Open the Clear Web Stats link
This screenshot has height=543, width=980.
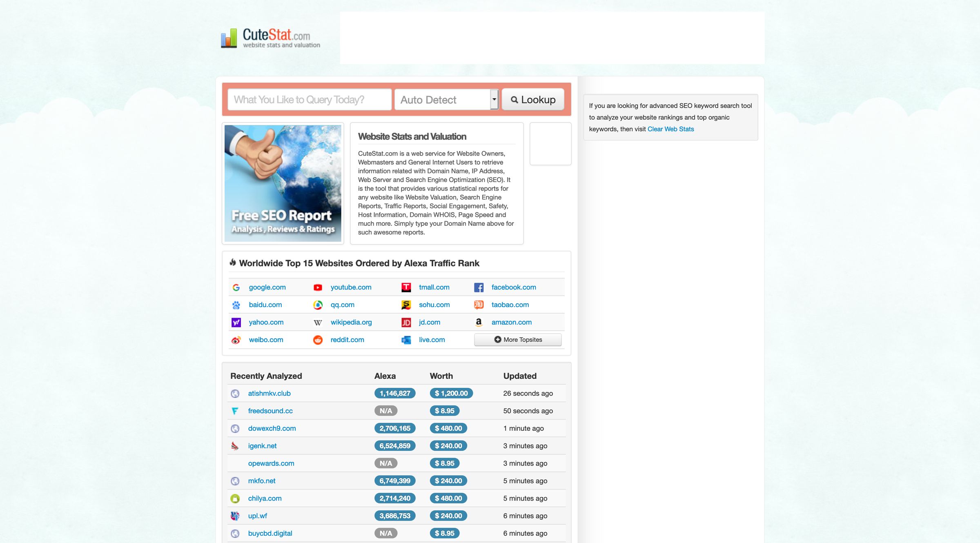(670, 129)
